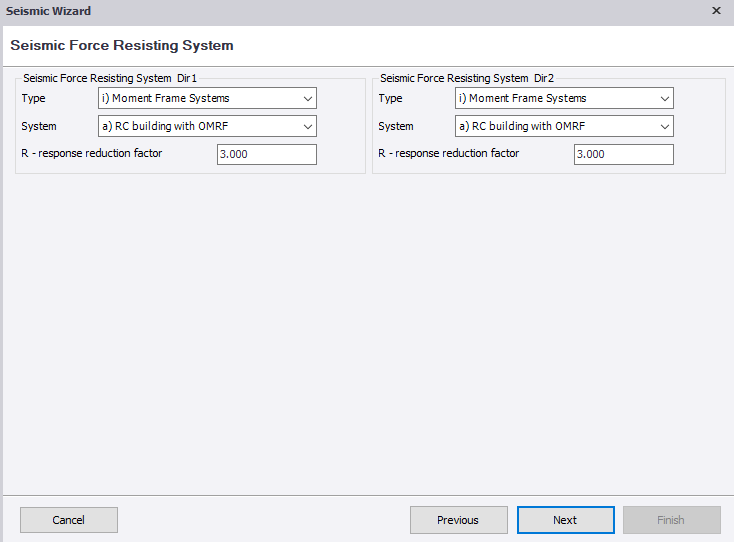Screen dimensions: 734x542
Task: Open the Dir1 System dropdown
Action: pos(207,126)
